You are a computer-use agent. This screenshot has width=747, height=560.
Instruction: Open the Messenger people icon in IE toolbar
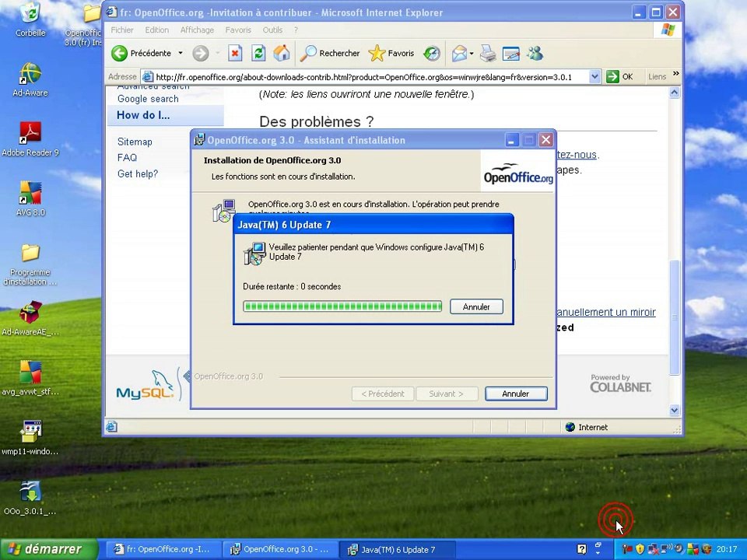click(x=535, y=54)
